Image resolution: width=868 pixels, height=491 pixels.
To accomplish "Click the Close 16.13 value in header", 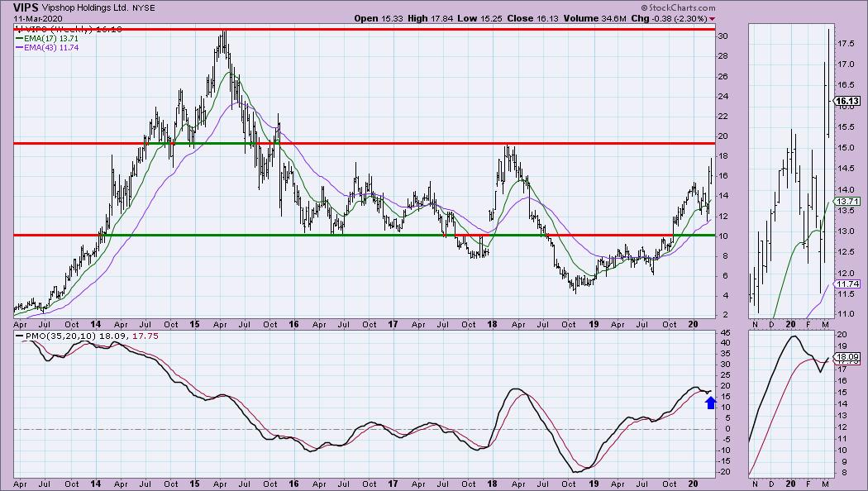I will coord(533,18).
